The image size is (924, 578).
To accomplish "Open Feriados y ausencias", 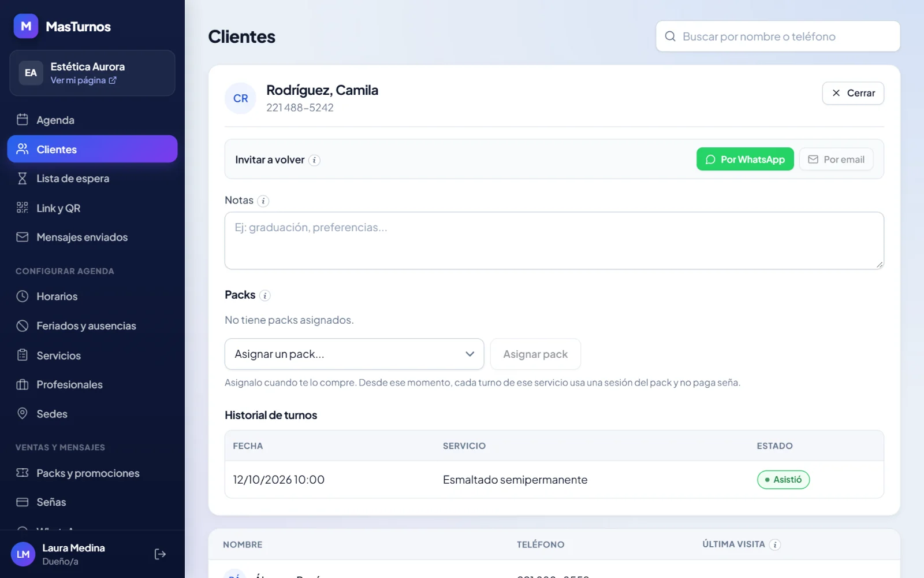I will pyautogui.click(x=92, y=326).
